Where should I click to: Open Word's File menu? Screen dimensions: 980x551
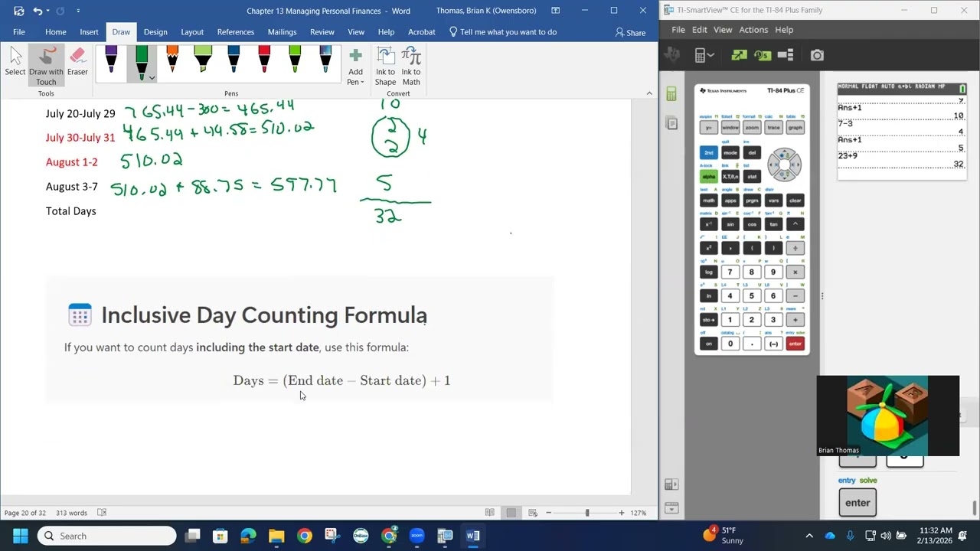click(x=18, y=32)
